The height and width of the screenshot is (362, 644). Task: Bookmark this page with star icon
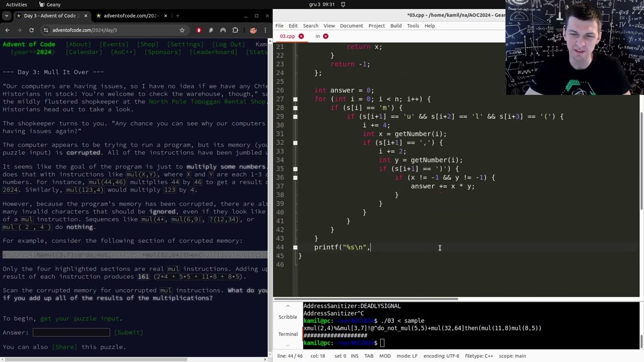[182, 30]
